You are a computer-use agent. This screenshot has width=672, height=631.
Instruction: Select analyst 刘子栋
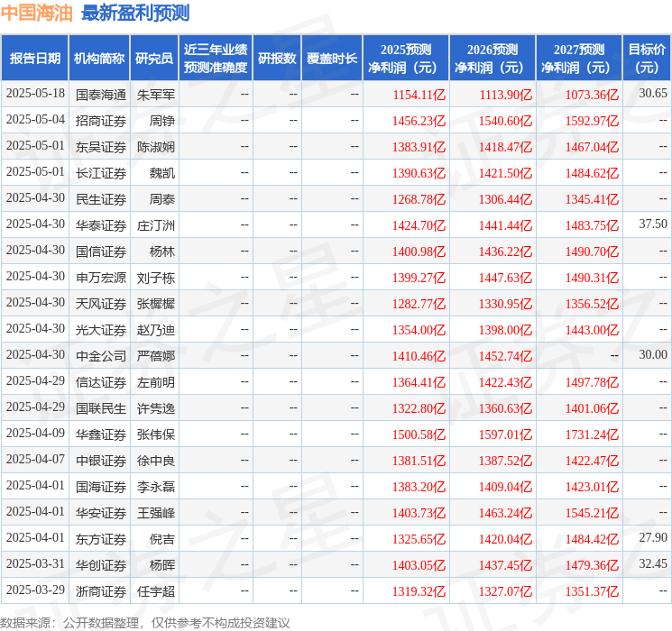156,278
